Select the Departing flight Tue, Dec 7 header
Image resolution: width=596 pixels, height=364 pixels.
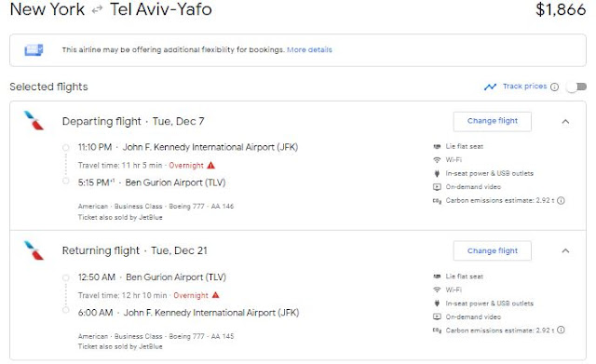coord(133,122)
